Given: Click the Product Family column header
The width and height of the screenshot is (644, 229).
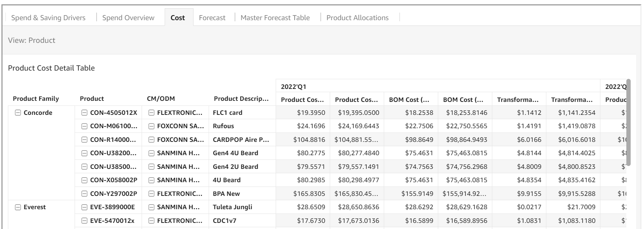Looking at the screenshot, I should coord(36,99).
